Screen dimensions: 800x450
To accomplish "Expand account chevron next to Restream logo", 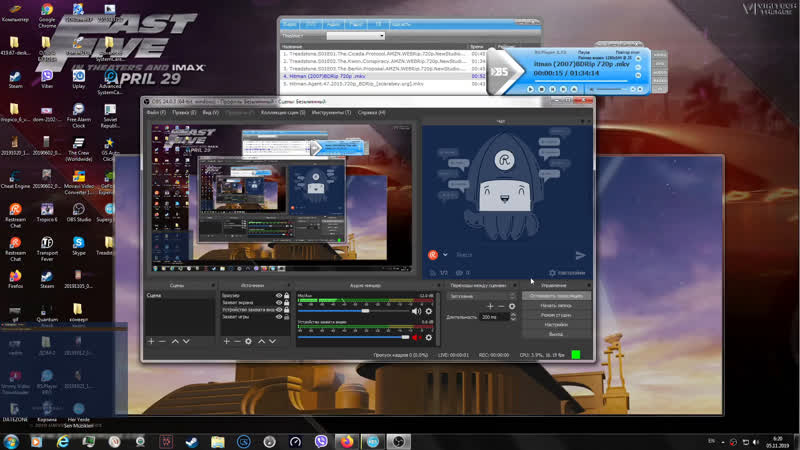I will pos(445,255).
